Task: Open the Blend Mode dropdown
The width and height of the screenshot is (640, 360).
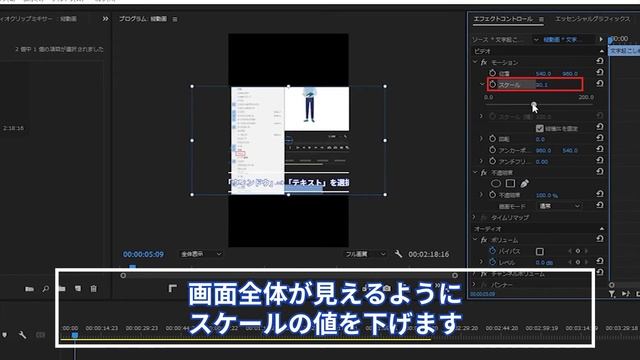Action: (559, 206)
